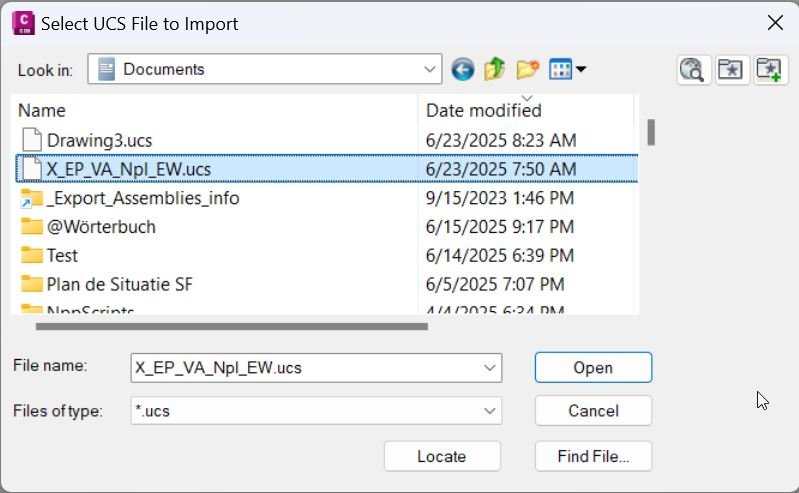Image resolution: width=799 pixels, height=493 pixels.
Task: Click the Find/search magnifier icon
Action: (694, 69)
